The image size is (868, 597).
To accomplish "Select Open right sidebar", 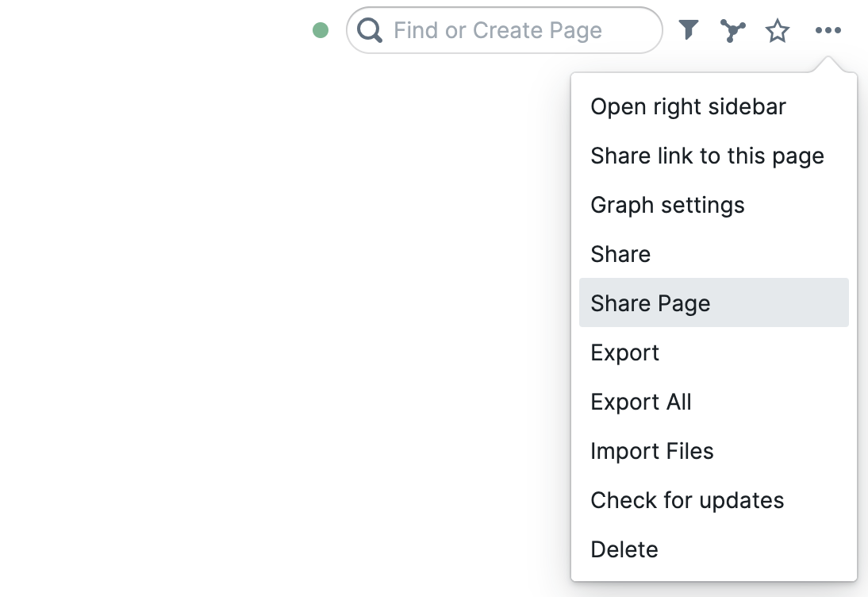I will 688,107.
